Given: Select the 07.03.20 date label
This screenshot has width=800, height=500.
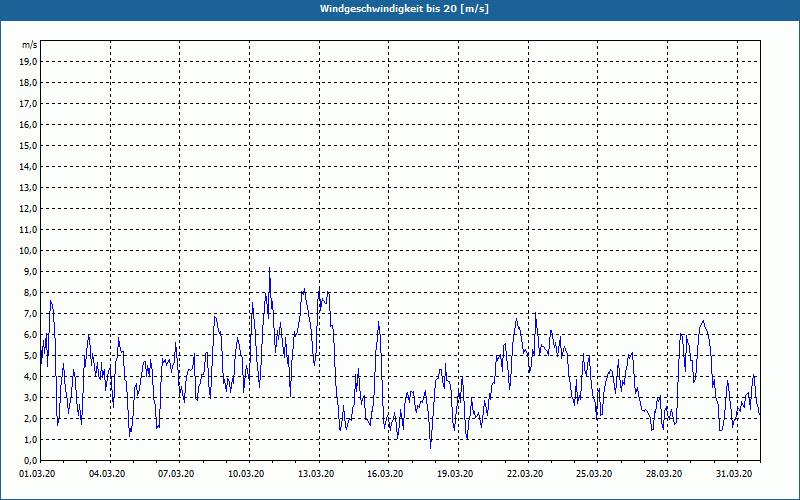Looking at the screenshot, I should coord(177,474).
